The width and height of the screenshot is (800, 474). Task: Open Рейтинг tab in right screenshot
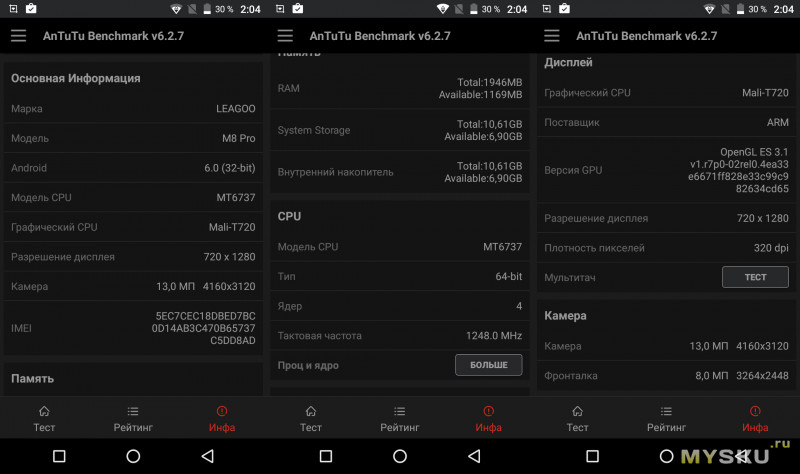(x=666, y=419)
